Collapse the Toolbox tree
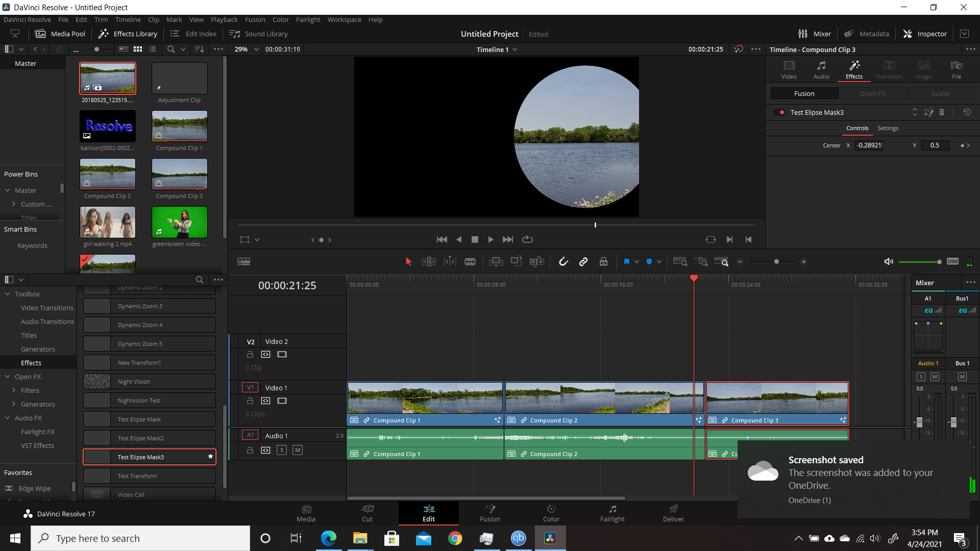Screen dimensions: 980x551 (x=8, y=294)
